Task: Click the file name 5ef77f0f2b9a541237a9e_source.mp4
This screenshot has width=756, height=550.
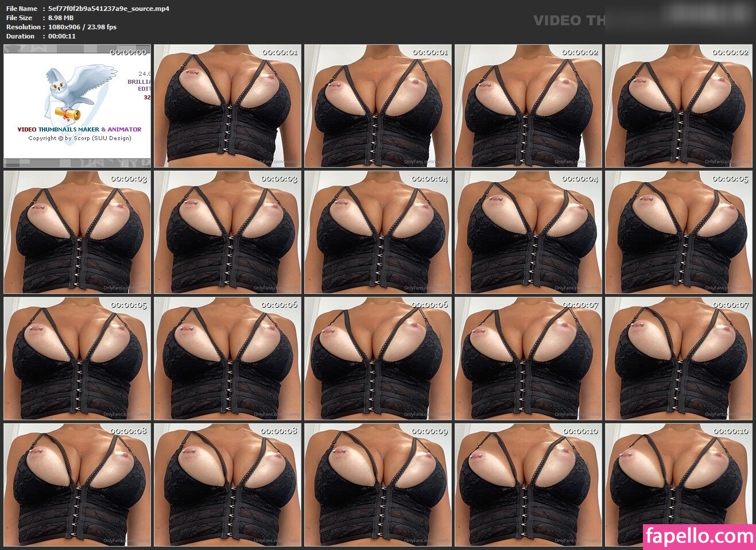Action: pyautogui.click(x=108, y=9)
